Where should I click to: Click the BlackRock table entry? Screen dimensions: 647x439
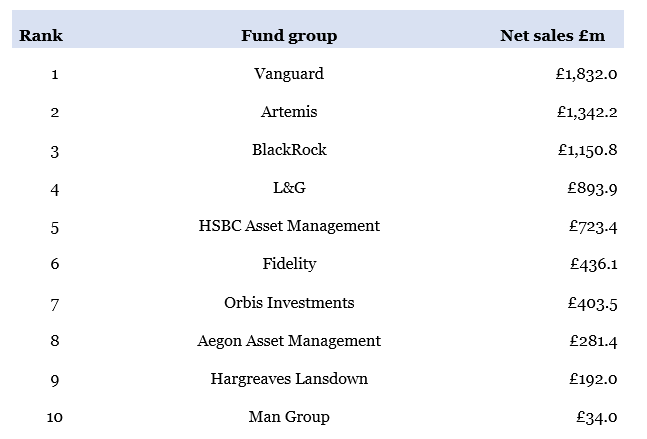click(x=289, y=150)
